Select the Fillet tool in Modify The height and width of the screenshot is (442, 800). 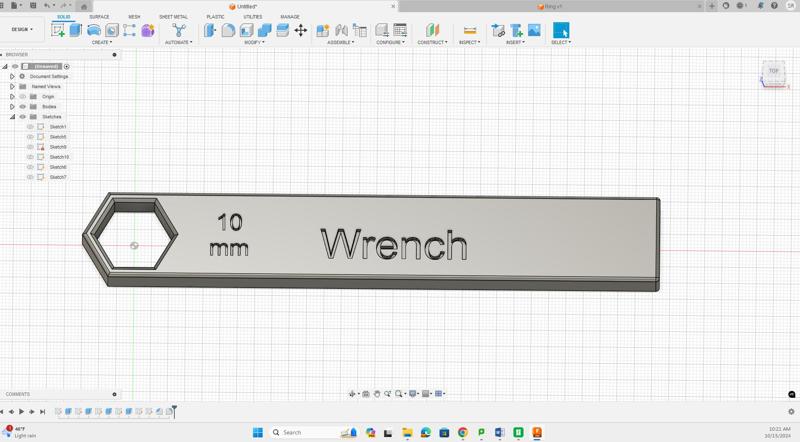pos(228,30)
